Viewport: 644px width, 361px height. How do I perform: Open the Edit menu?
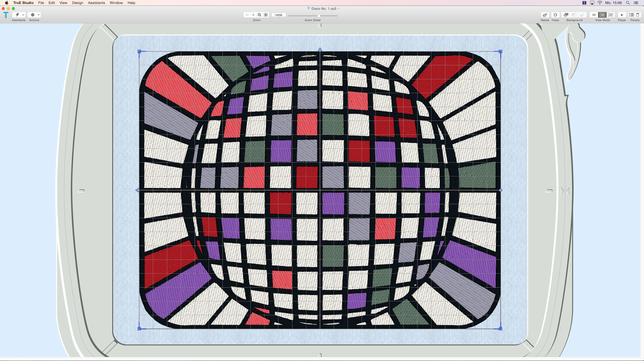[52, 3]
